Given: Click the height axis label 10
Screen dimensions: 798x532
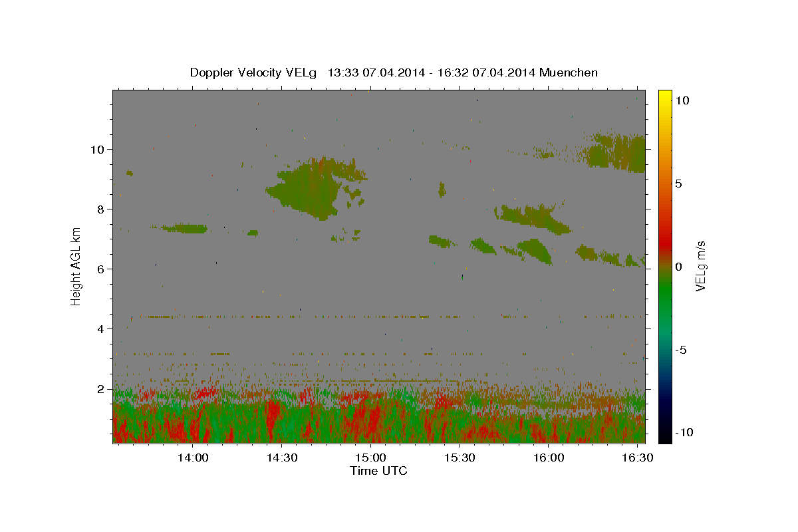Looking at the screenshot, I should (98, 150).
